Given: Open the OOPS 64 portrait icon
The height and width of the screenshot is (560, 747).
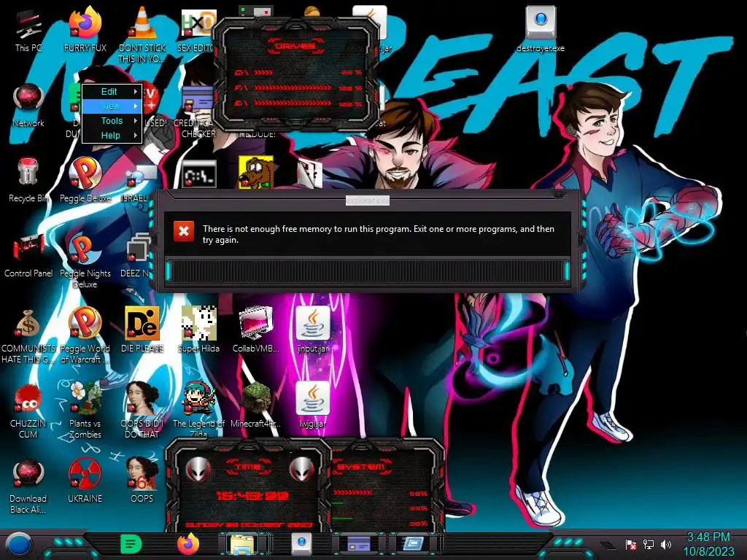Looking at the screenshot, I should [x=142, y=480].
